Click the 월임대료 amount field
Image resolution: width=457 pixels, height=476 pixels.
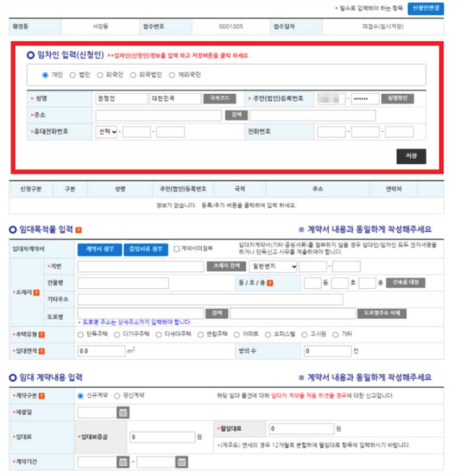coord(302,429)
